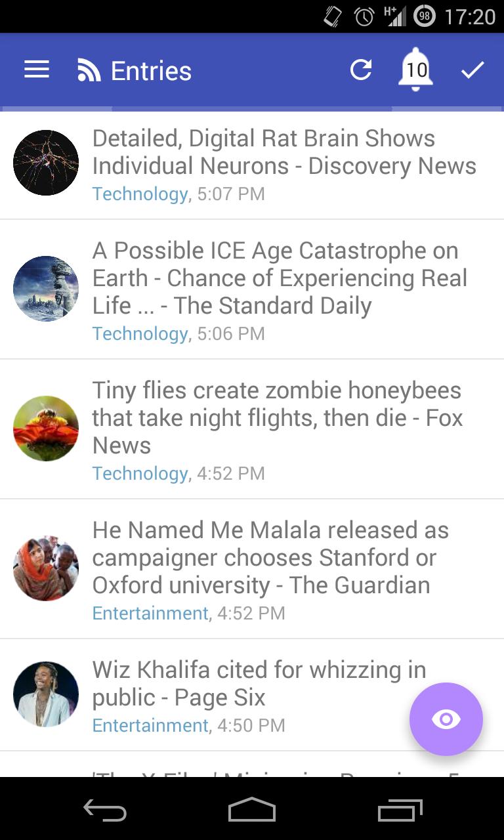Tap the honeybee on flower thumbnail
Screen dimensions: 504x840
click(x=46, y=429)
